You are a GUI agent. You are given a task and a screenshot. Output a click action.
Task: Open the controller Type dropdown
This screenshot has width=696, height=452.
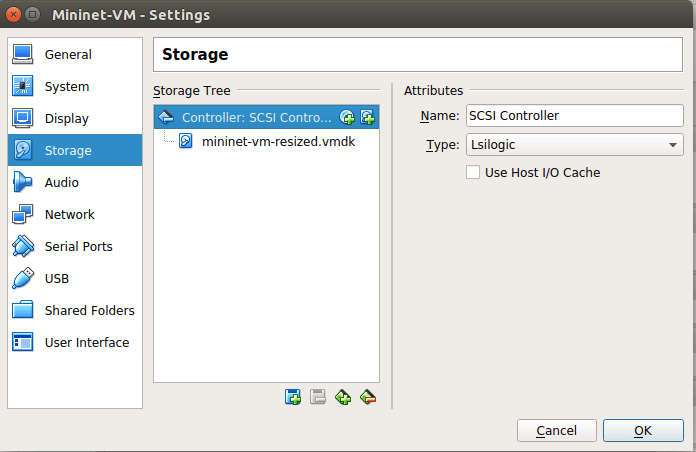(575, 145)
